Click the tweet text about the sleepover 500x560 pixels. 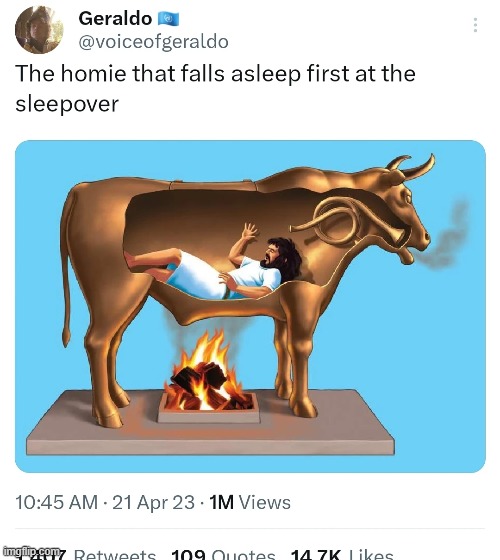(x=215, y=88)
